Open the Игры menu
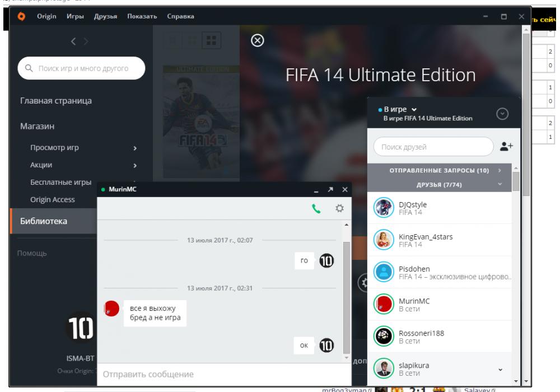 pyautogui.click(x=75, y=16)
